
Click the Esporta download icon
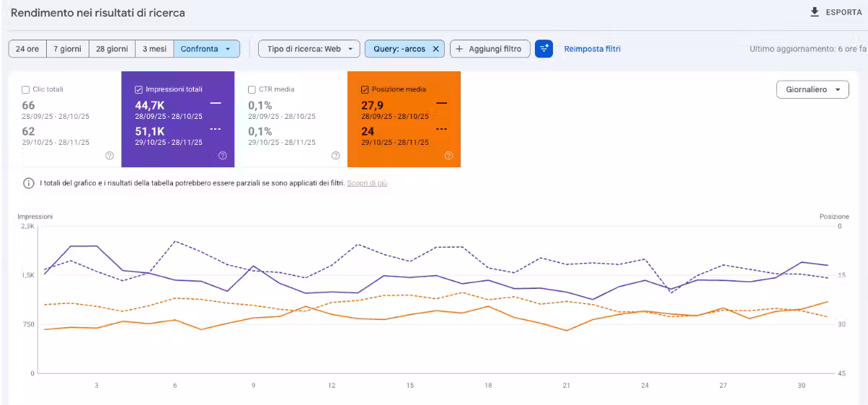[815, 12]
